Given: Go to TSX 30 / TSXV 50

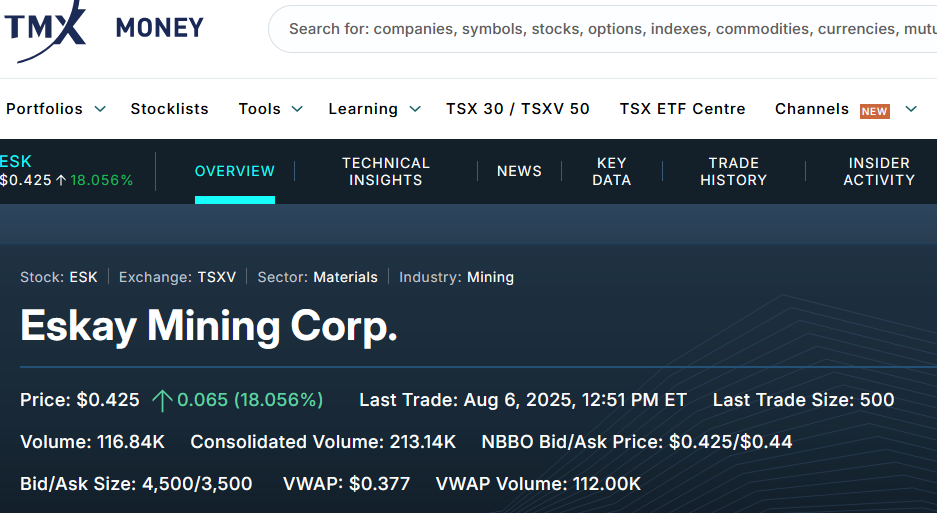Looking at the screenshot, I should pos(518,109).
